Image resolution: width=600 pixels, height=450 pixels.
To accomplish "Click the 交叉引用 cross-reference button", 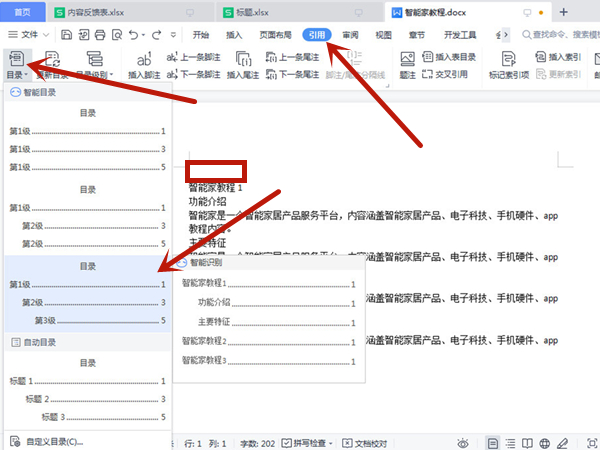I will 457,74.
